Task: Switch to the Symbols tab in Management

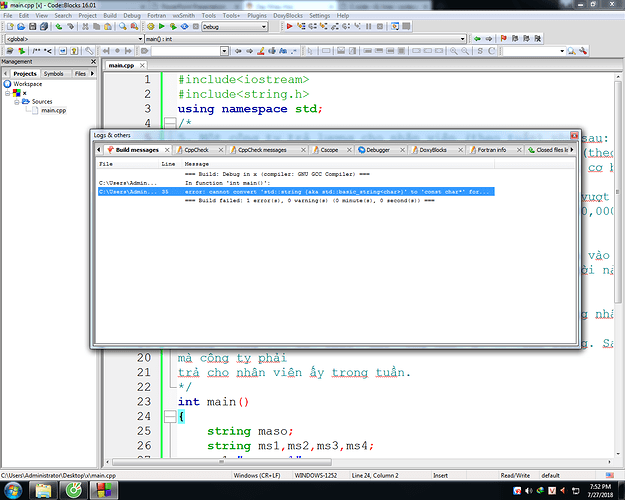Action: coord(53,73)
